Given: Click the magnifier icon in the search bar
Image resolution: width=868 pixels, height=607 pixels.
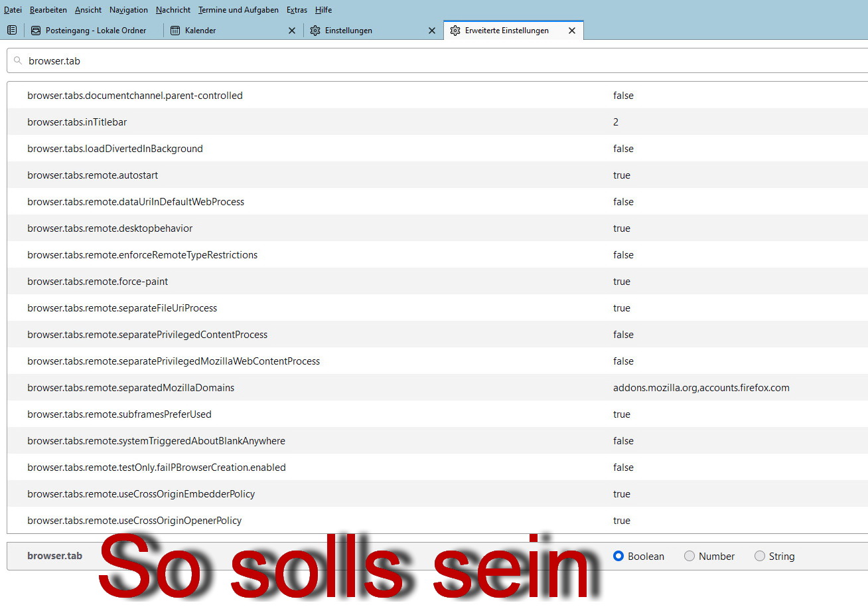Looking at the screenshot, I should (x=18, y=60).
